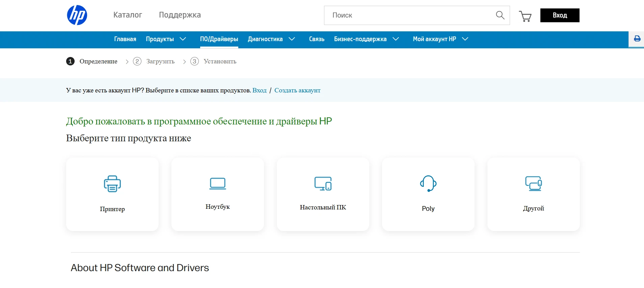Choose the Ноутбук laptop icon
Image resolution: width=644 pixels, height=288 pixels.
218,183
